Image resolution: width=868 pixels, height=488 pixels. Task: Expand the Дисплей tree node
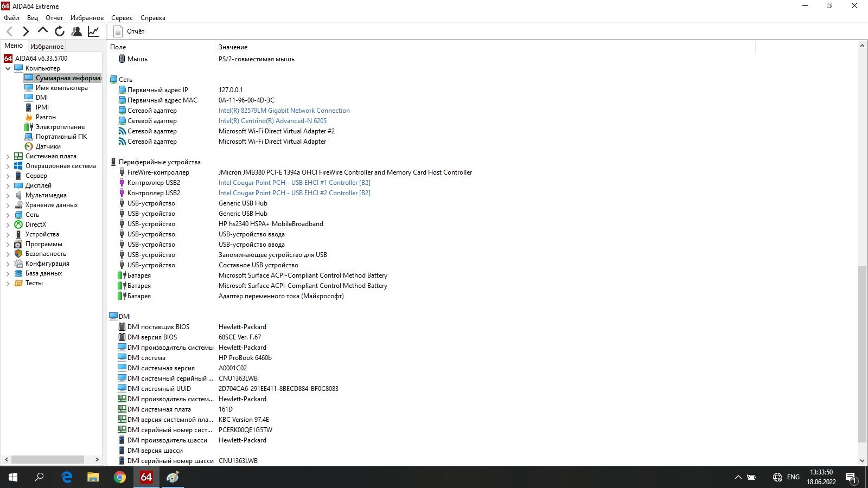tap(8, 185)
